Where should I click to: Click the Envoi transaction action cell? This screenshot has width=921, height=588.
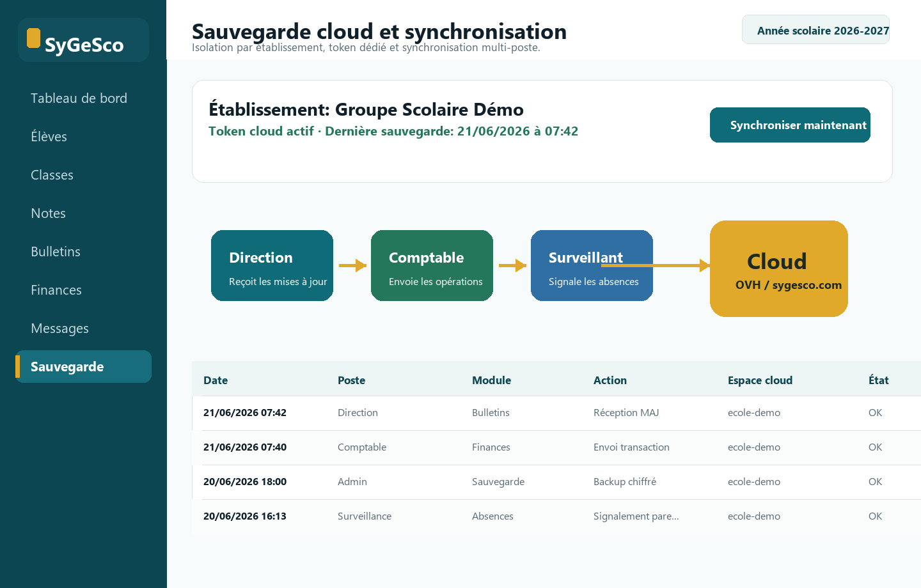(x=631, y=447)
